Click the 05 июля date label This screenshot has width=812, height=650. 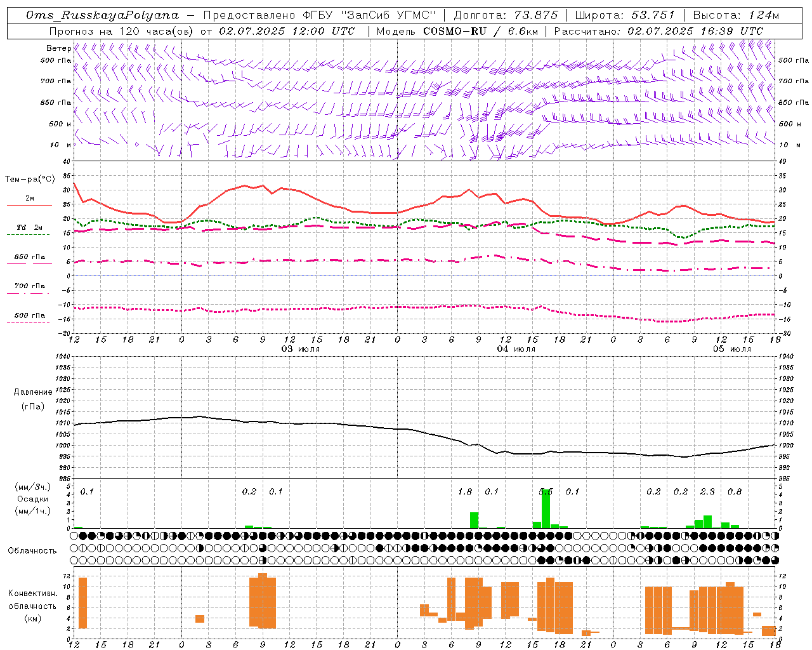point(731,349)
